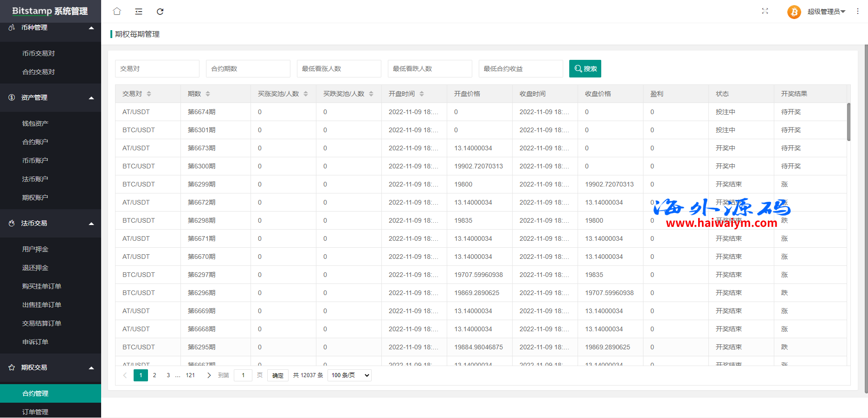Click the green 搜索 search button
This screenshot has width=868, height=418.
(585, 69)
